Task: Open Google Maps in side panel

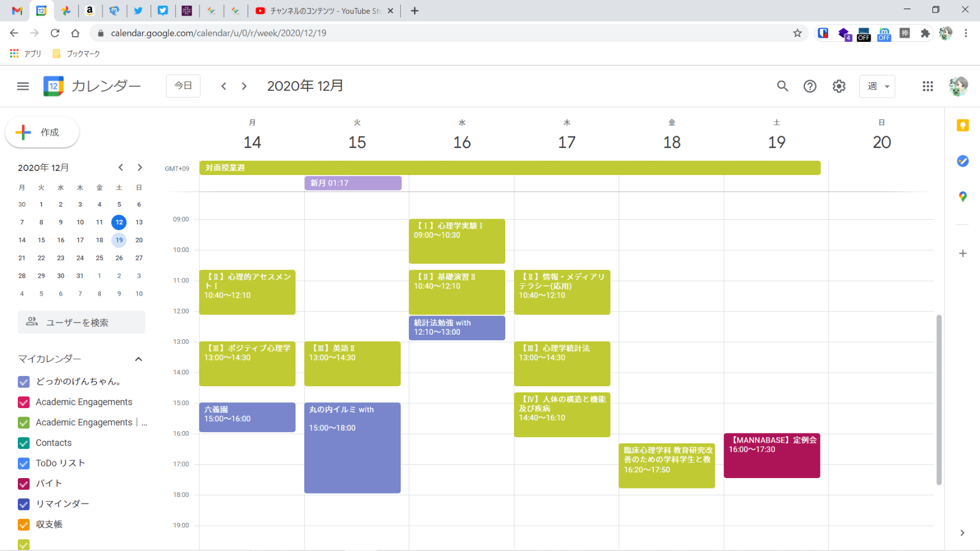Action: tap(963, 197)
